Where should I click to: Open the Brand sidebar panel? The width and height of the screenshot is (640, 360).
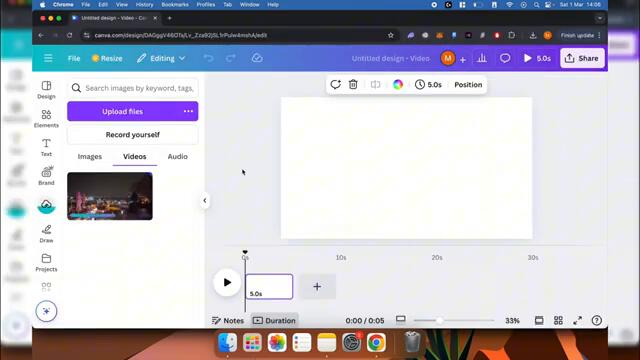46,176
